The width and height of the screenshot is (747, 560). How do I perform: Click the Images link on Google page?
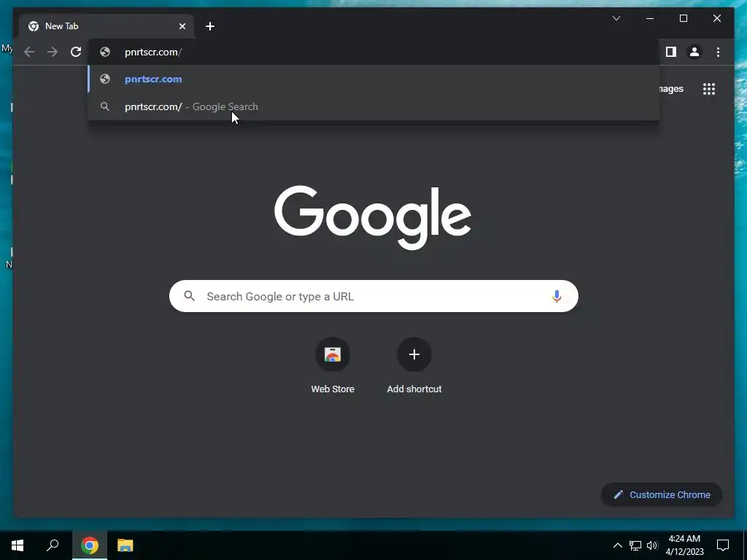coord(671,88)
